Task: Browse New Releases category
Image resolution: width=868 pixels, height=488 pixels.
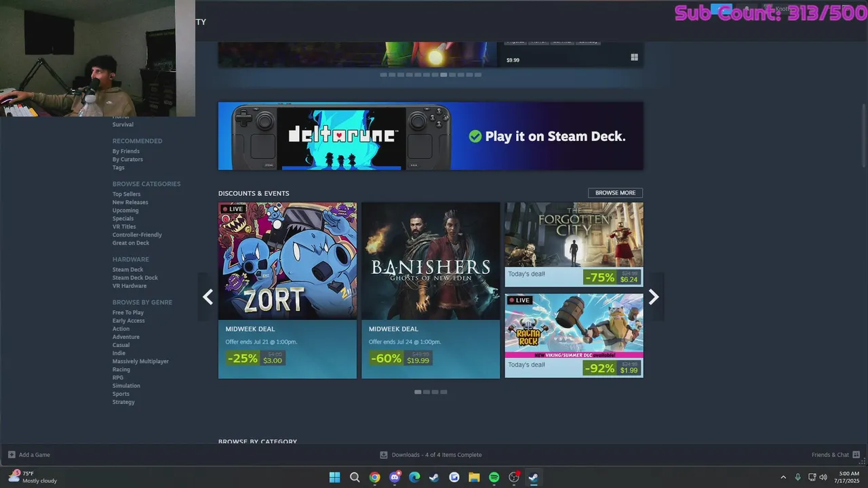Action: [130, 203]
